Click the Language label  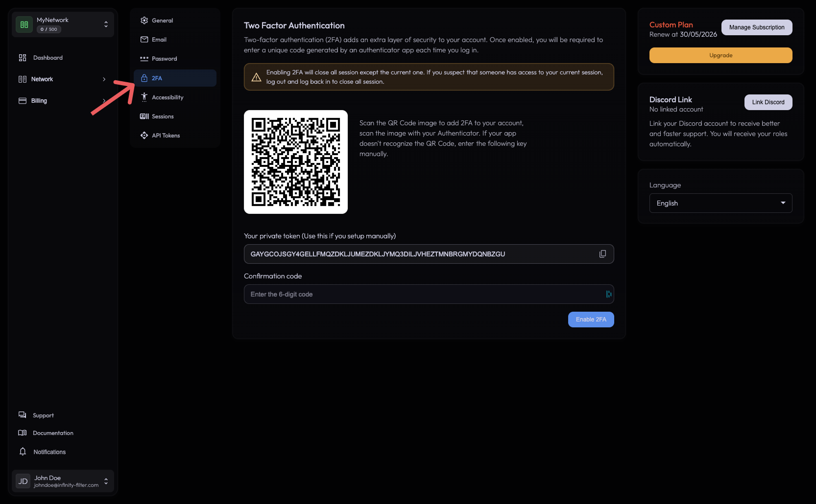(x=665, y=185)
